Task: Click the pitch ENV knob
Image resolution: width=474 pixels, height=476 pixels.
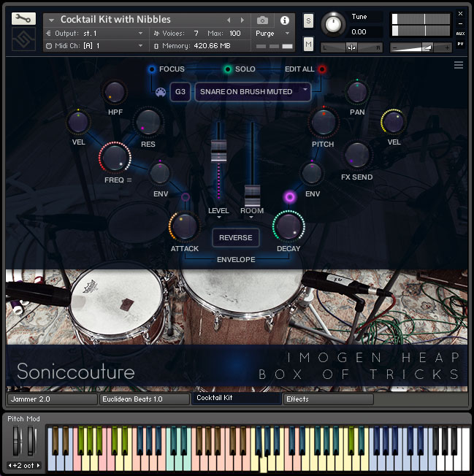Action: pyautogui.click(x=312, y=173)
